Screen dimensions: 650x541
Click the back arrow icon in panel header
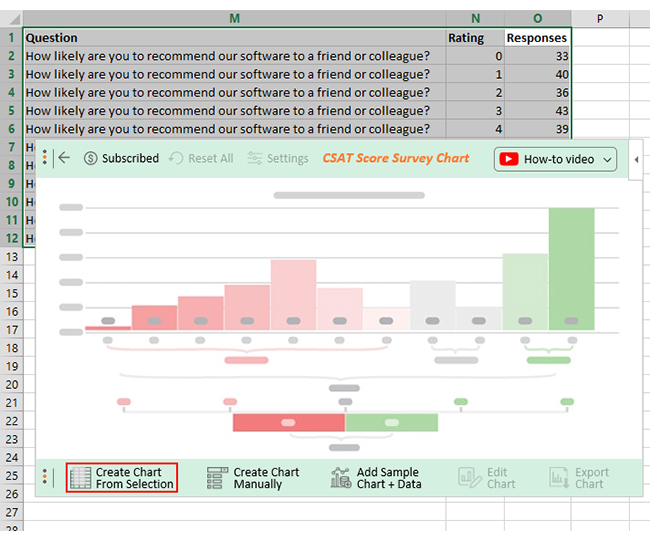64,158
